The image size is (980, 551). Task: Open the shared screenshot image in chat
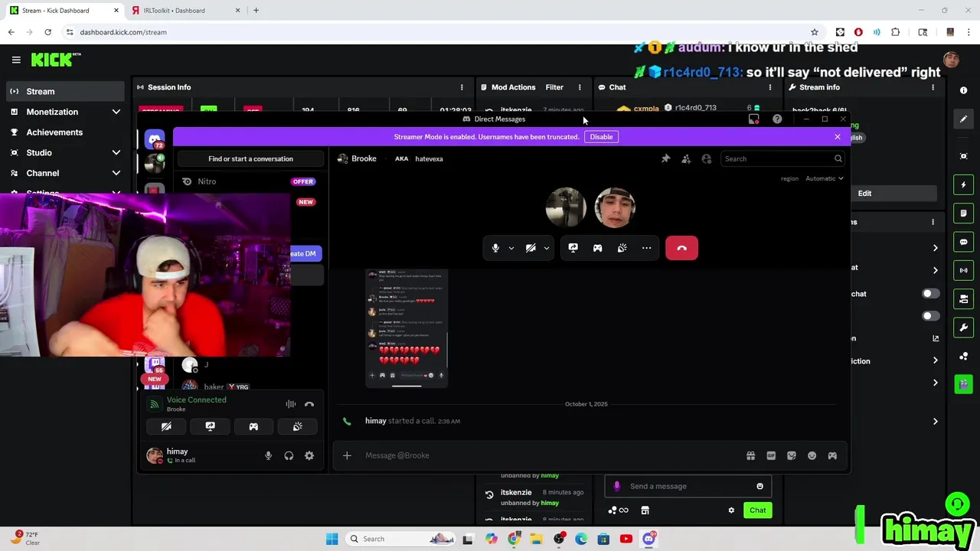click(407, 328)
